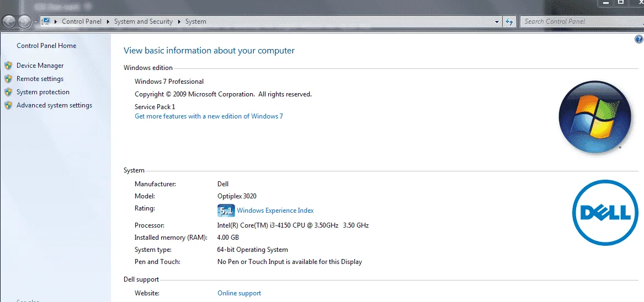Click the Optiplex 3020 model value
The width and height of the screenshot is (644, 302).
(237, 196)
